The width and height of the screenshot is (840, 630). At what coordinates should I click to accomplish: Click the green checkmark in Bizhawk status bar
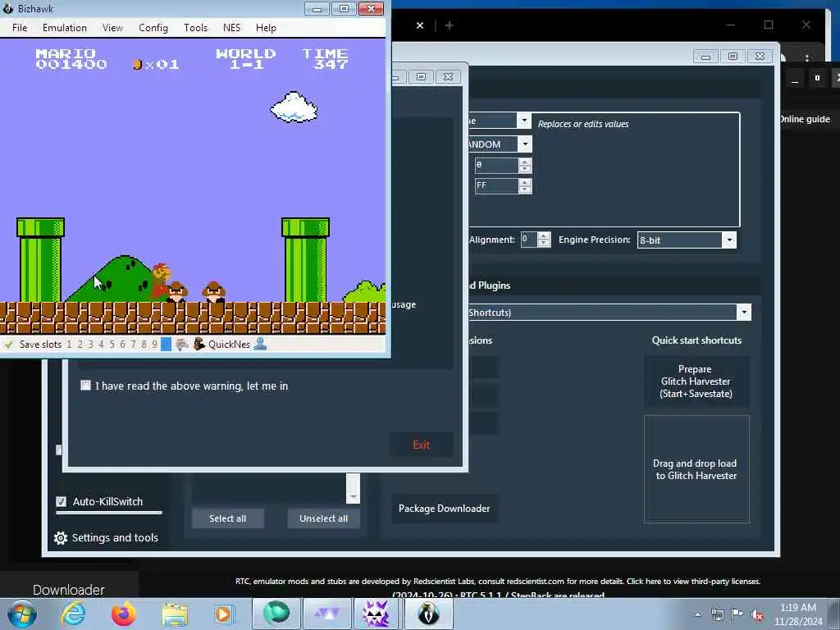(x=8, y=345)
